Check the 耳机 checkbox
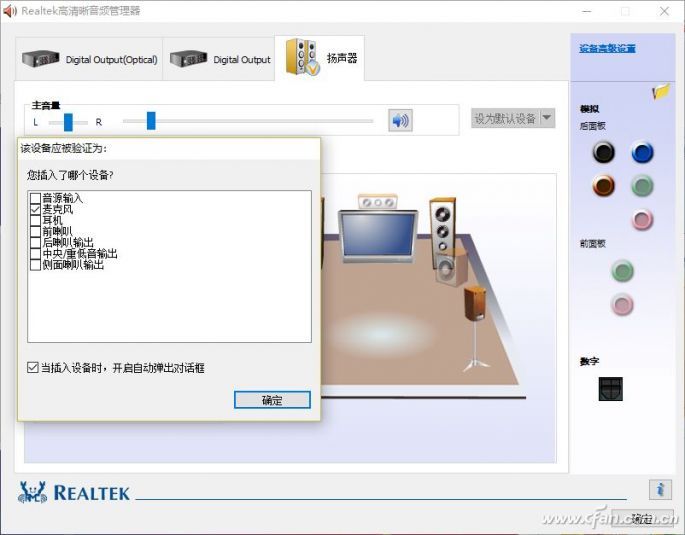Screen dimensions: 685x535 35,221
